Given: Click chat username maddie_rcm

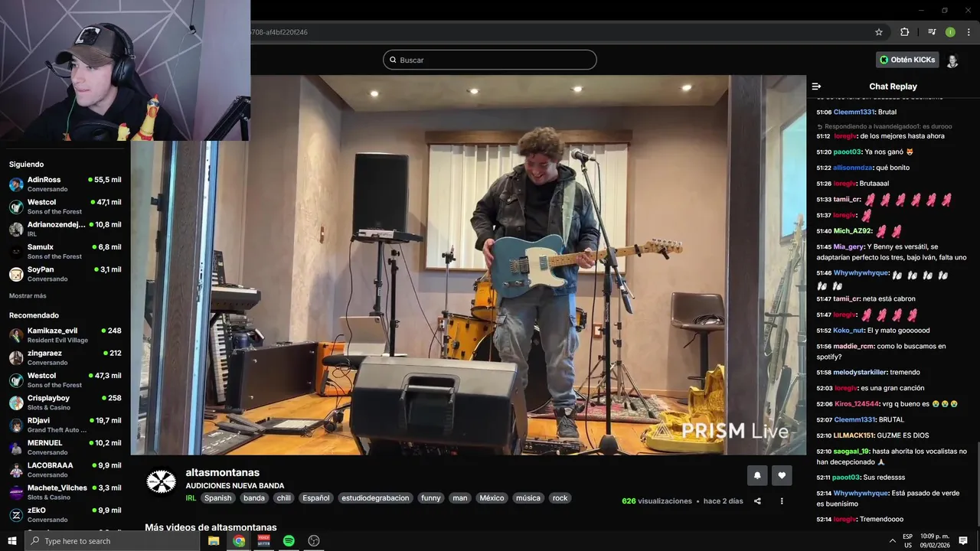Looking at the screenshot, I should pyautogui.click(x=853, y=346).
